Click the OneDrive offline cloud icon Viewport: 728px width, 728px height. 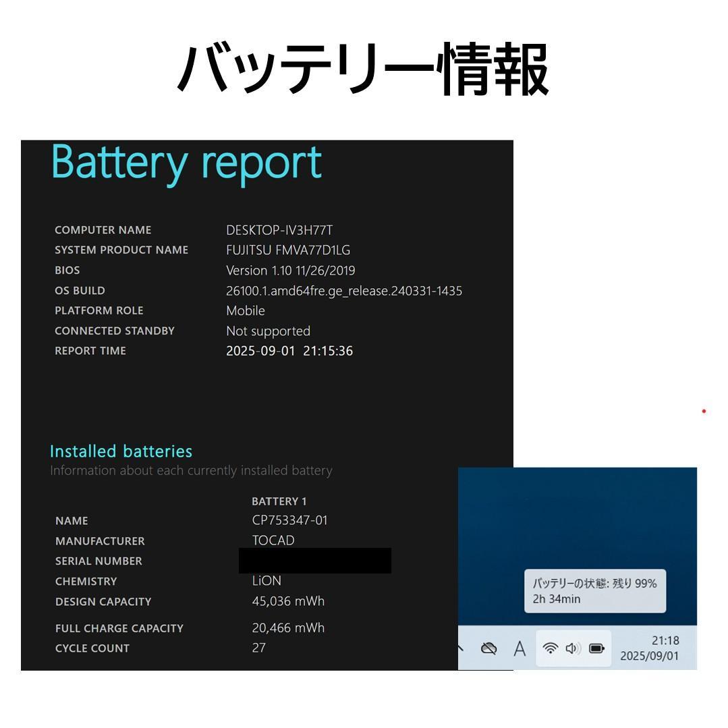pos(487,648)
